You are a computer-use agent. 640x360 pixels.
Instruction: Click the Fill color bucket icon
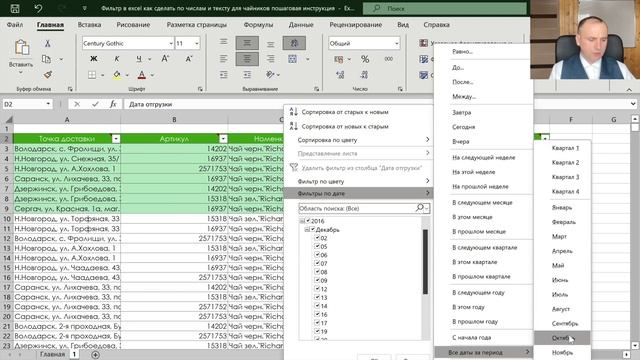117,75
